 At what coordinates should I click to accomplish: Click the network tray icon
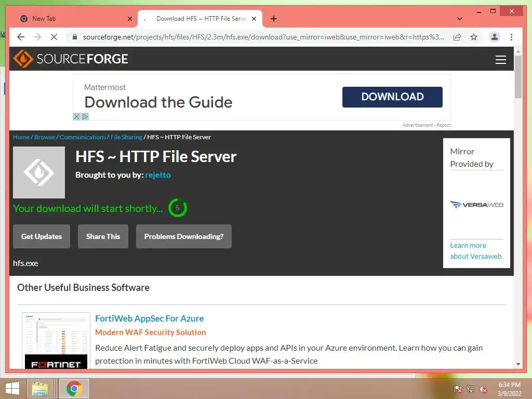pyautogui.click(x=471, y=389)
